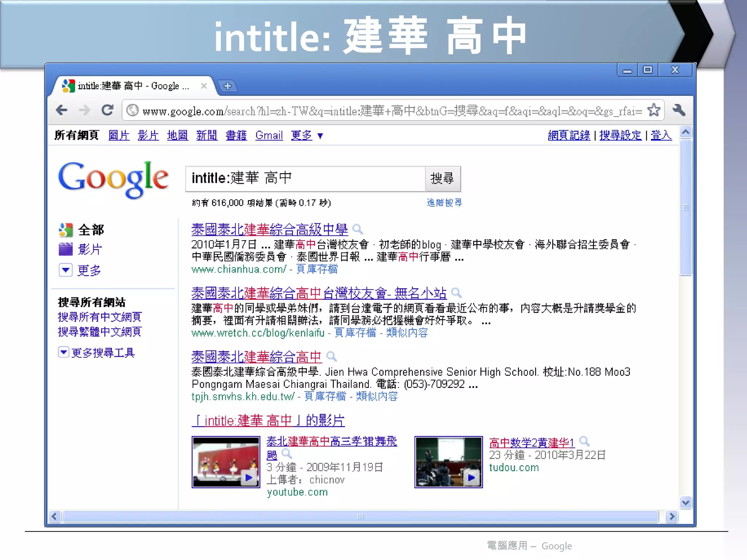The height and width of the screenshot is (560, 747).
Task: Open 高中数学2黄建华1 video link
Action: click(532, 443)
